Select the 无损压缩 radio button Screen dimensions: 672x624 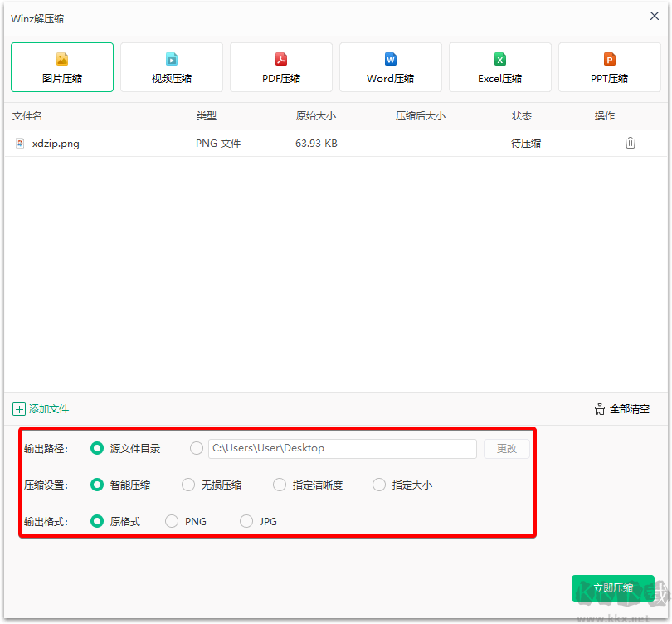click(x=188, y=485)
